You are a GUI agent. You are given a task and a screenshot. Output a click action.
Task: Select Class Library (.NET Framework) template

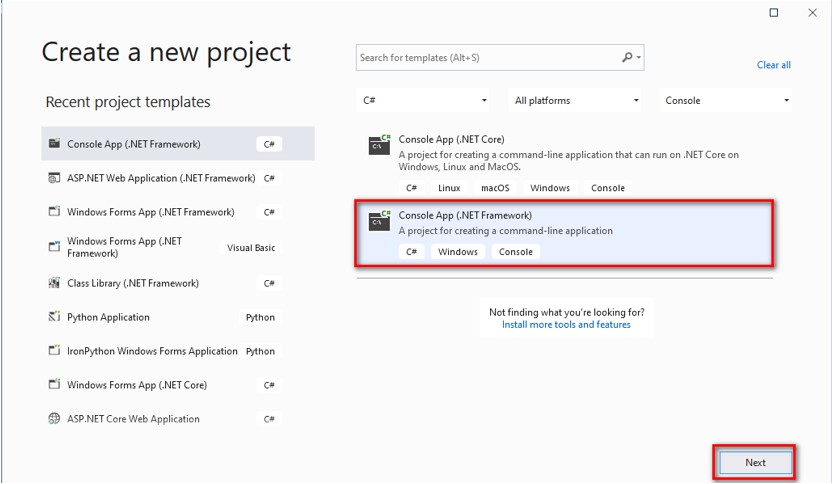point(178,283)
